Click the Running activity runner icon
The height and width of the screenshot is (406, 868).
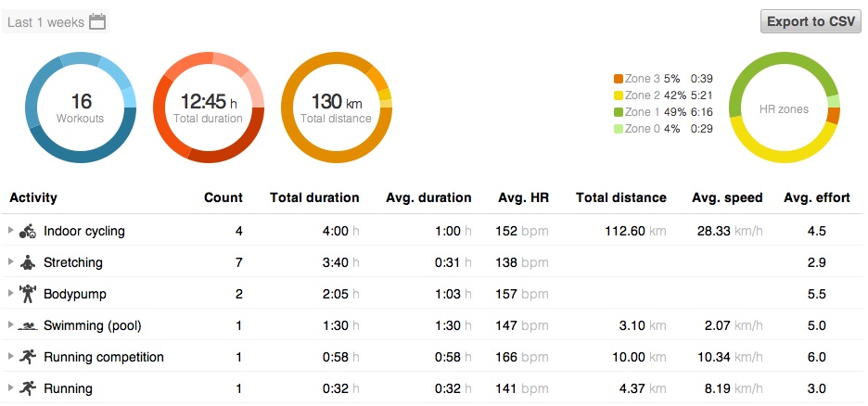(28, 388)
